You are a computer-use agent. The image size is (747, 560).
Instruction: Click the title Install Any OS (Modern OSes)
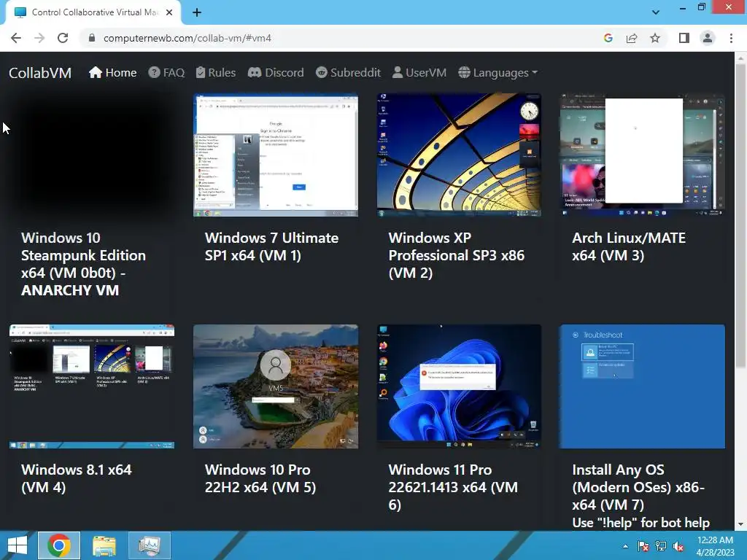638,486
